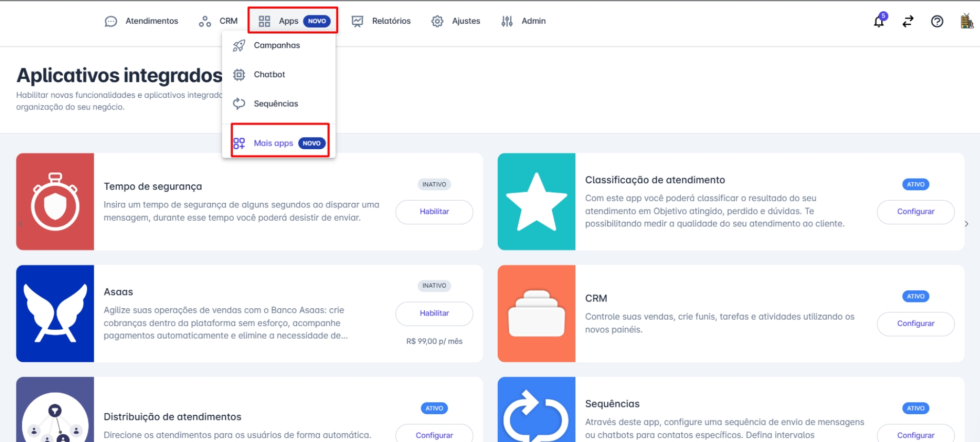Click the left carousel chevron arrow
This screenshot has height=442, width=980.
pyautogui.click(x=21, y=224)
